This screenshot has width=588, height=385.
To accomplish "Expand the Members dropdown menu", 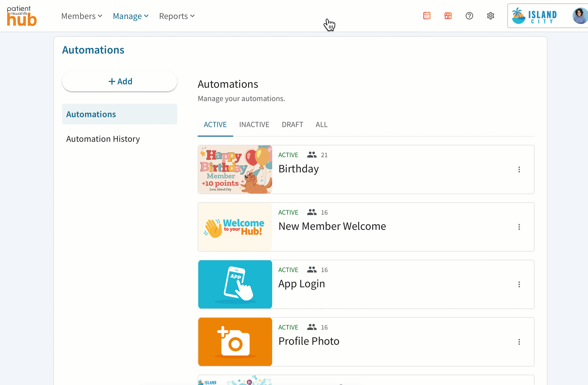I will [x=82, y=16].
